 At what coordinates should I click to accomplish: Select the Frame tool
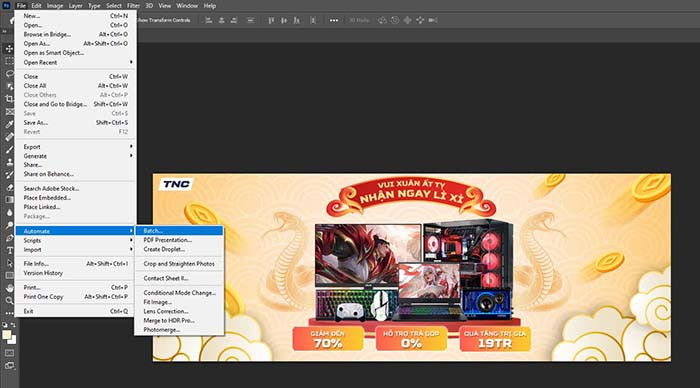click(x=9, y=112)
